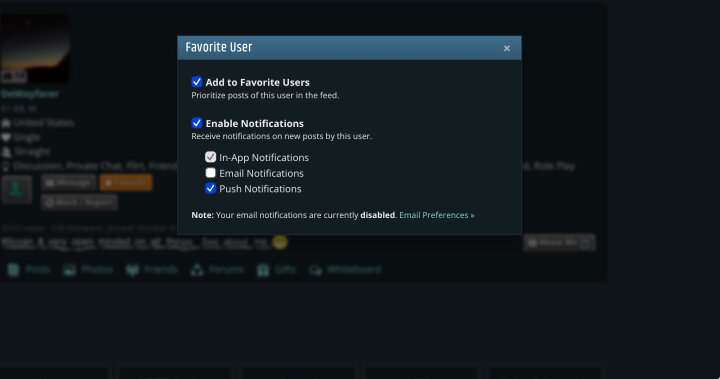Click the green user avatar icon
Screen dimensions: 720x379
pos(17,189)
